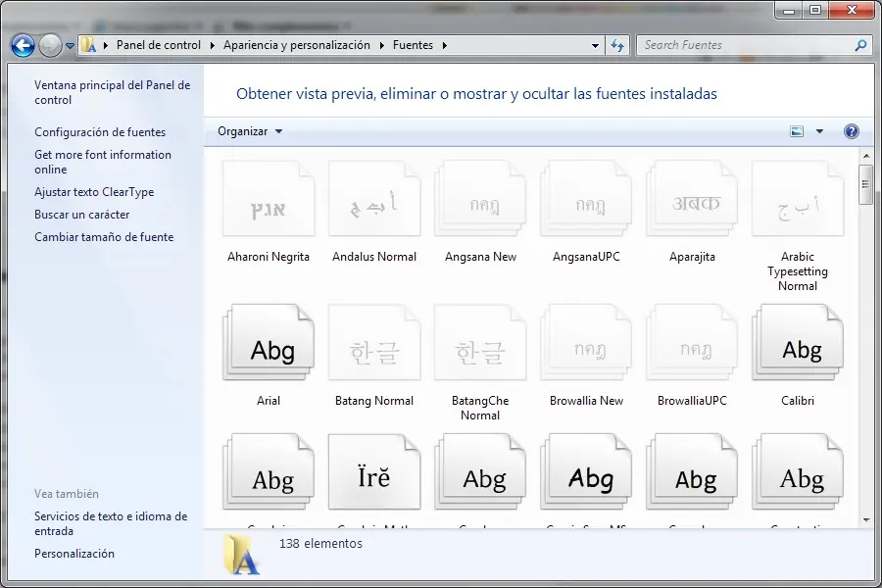Click 'Apariencia y personalización' breadcrumb
This screenshot has width=882, height=588.
pos(296,45)
